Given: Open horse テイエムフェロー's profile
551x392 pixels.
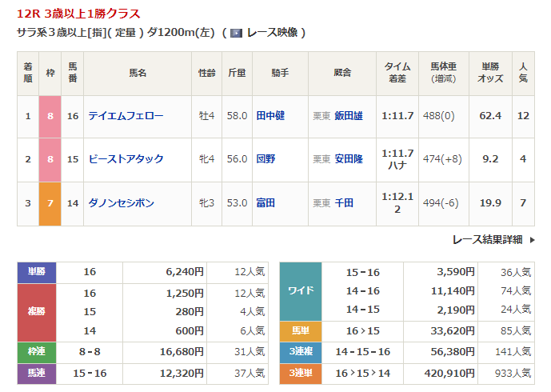Looking at the screenshot, I should click(126, 116).
